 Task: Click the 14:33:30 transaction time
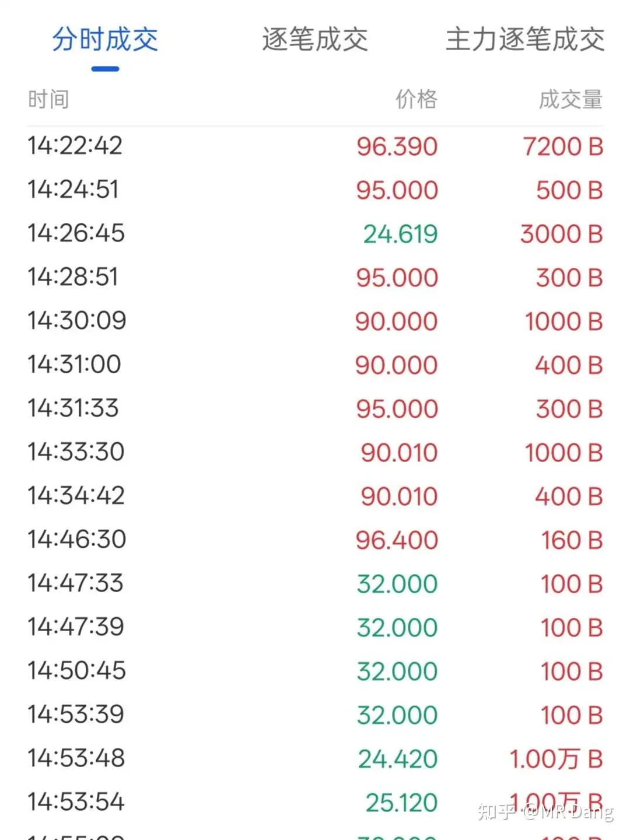(x=76, y=452)
